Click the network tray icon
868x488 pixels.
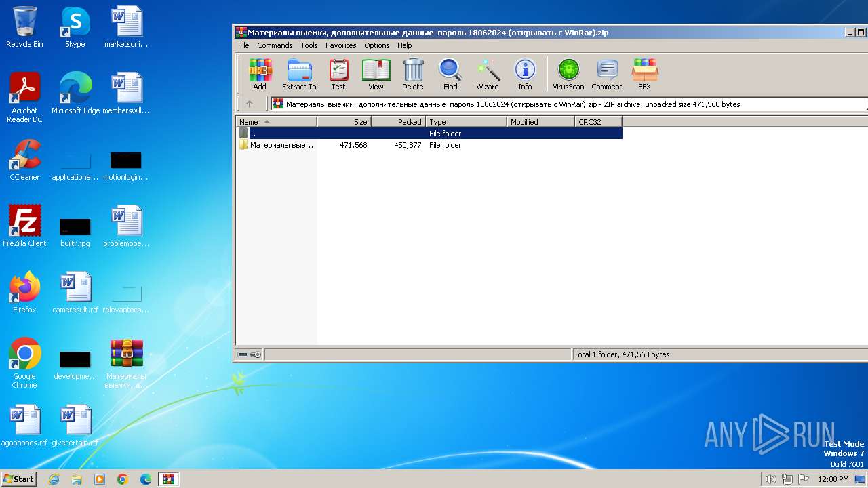point(787,479)
